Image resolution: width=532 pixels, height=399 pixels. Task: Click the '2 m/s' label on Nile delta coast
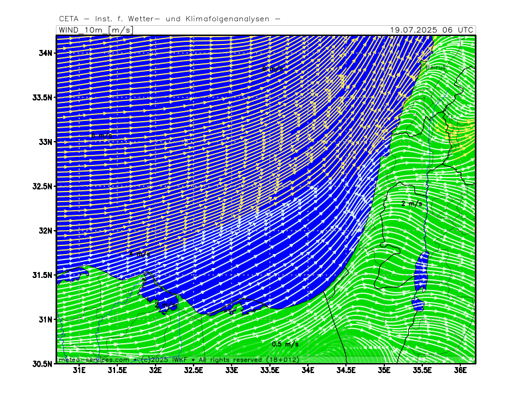tap(165, 305)
